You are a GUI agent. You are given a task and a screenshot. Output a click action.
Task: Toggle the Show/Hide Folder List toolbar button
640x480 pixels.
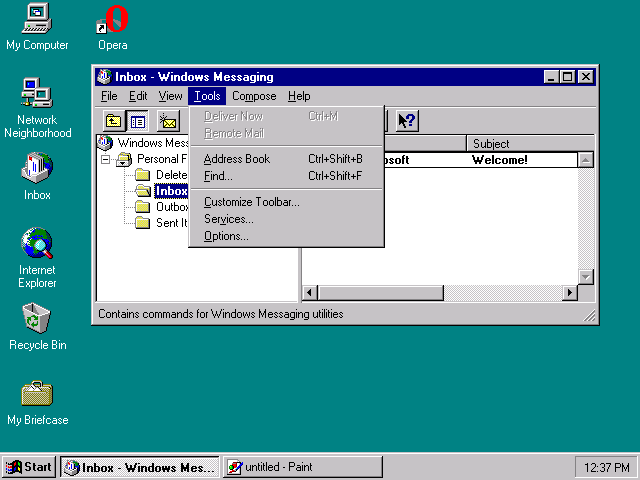coord(138,121)
